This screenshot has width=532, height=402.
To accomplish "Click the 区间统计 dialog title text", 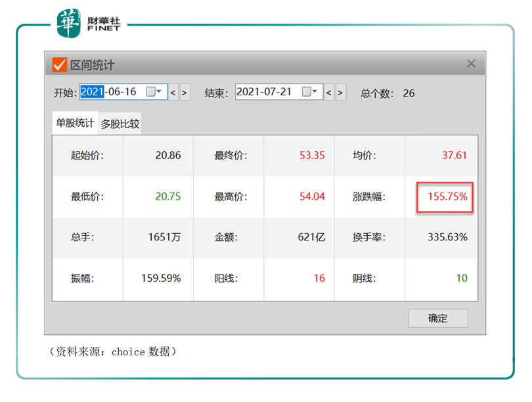I will pos(93,65).
